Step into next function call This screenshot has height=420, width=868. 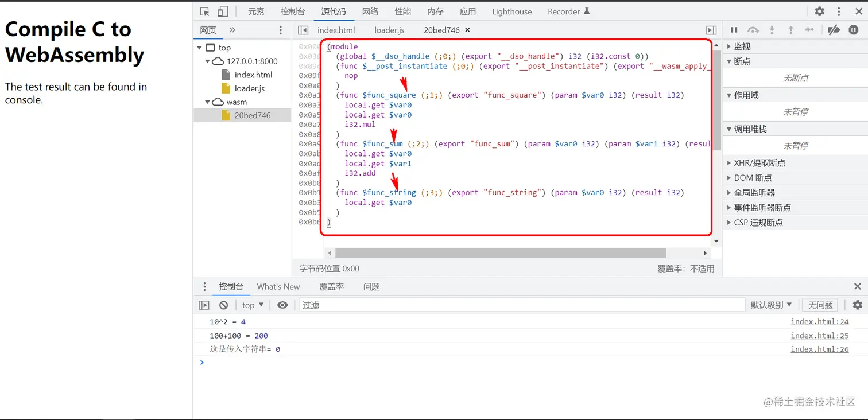tap(772, 30)
